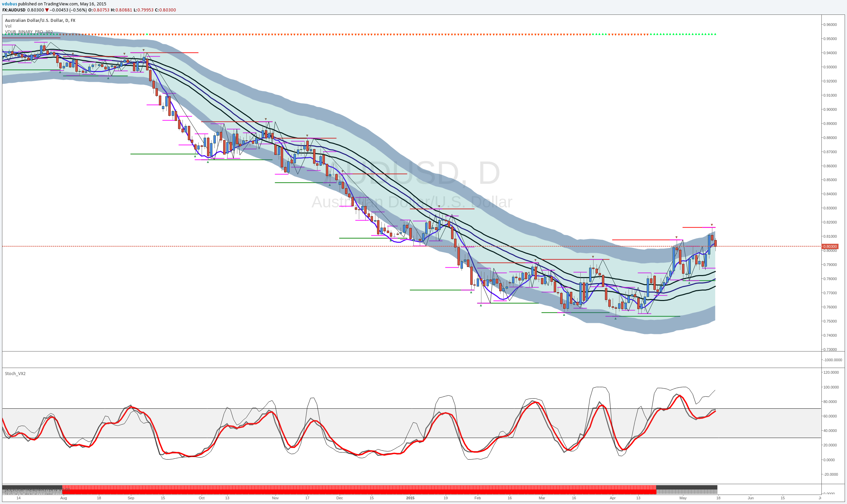The height and width of the screenshot is (504, 847).
Task: Click the VDUB_BINARY_PRO_302 indicator label
Action: [29, 32]
